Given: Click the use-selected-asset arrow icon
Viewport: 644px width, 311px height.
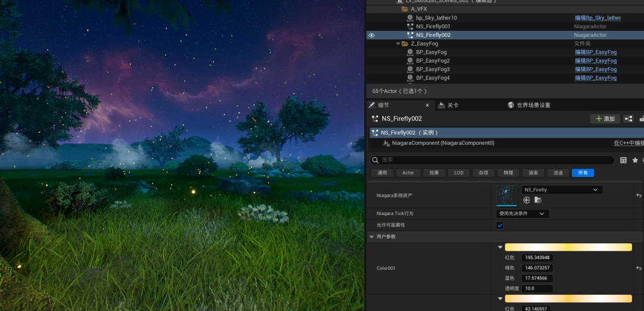Looking at the screenshot, I should point(527,200).
